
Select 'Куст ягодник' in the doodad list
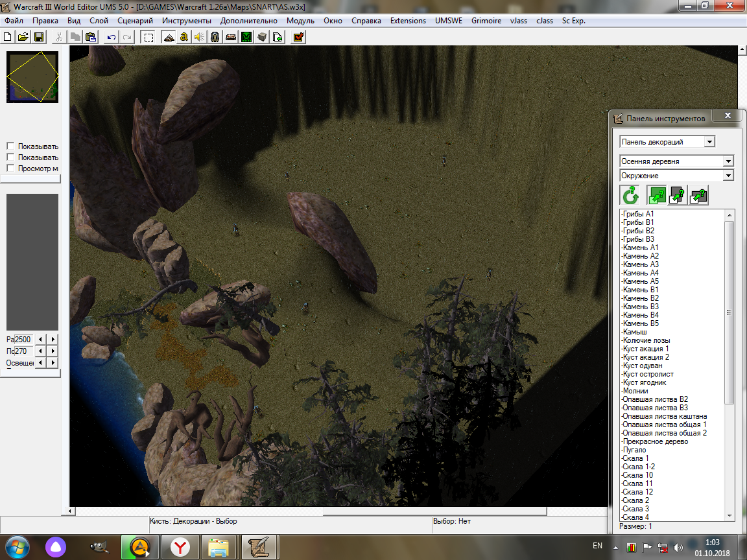[644, 382]
